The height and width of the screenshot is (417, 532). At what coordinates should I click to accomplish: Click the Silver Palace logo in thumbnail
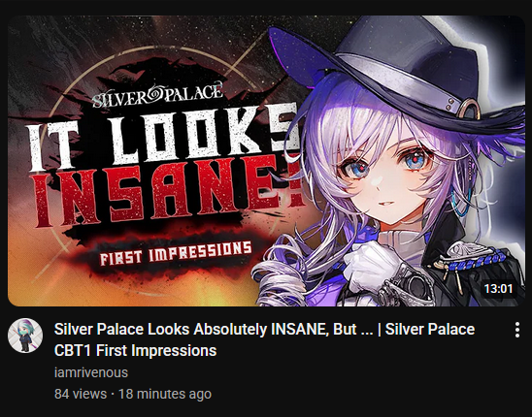click(x=158, y=96)
